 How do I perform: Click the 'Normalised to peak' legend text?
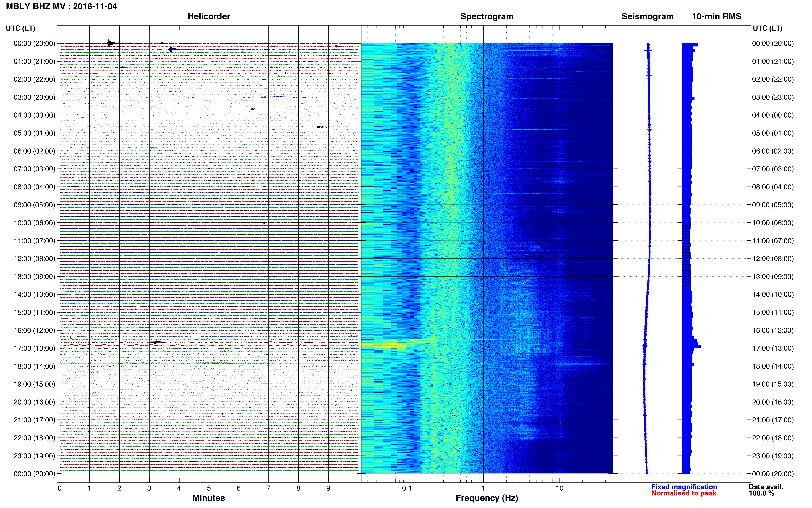(x=684, y=493)
